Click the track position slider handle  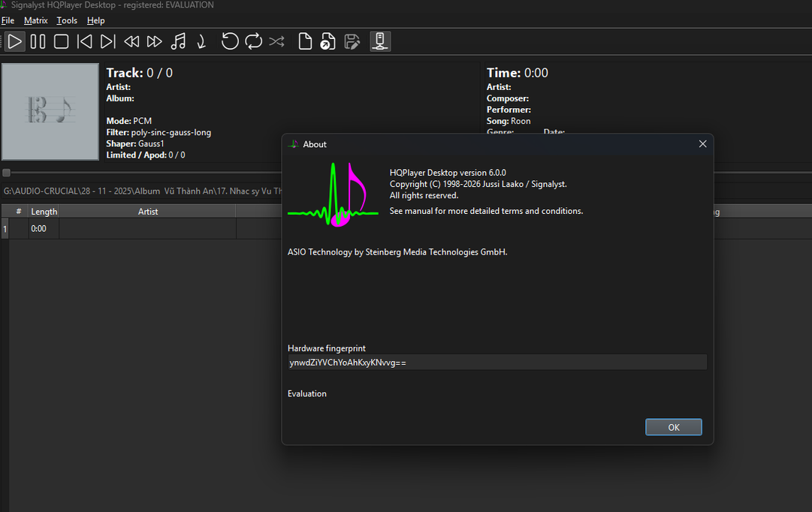coord(6,173)
